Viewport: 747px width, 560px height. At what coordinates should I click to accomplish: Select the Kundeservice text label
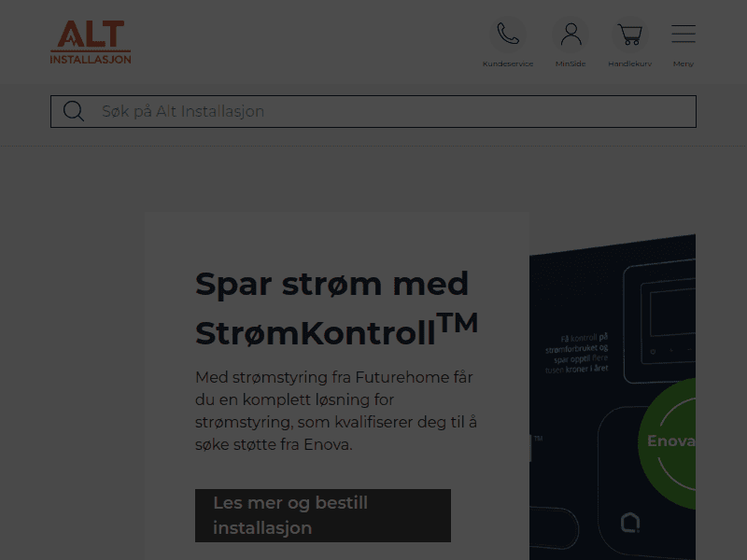click(x=508, y=63)
